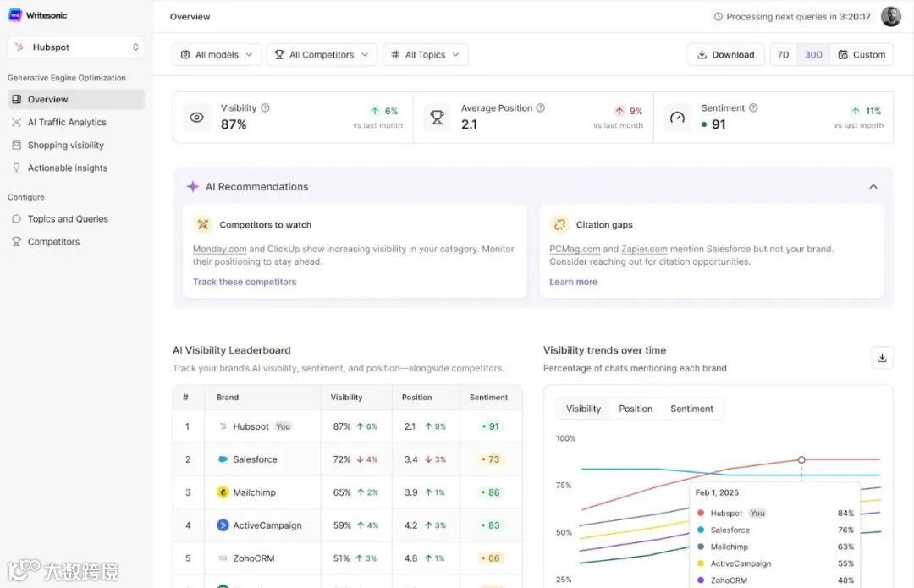The image size is (914, 588).
Task: Click the Hubspot logo in leaderboard row
Action: coord(223,426)
